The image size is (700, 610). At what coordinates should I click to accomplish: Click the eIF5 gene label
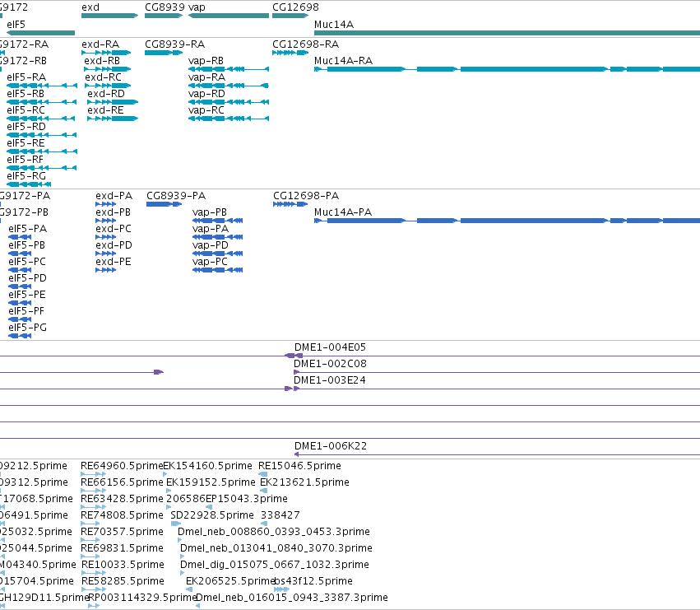[x=16, y=25]
